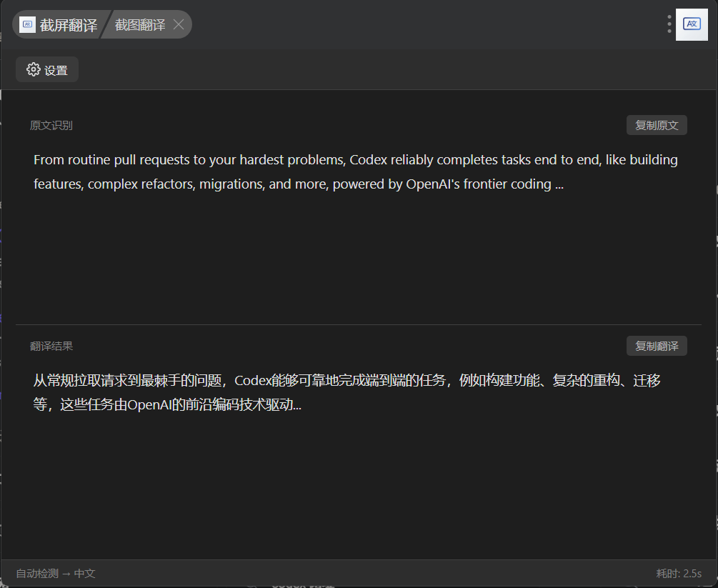This screenshot has height=588, width=718.
Task: Click the 耗时: 2.5s status entry
Action: pos(679,573)
